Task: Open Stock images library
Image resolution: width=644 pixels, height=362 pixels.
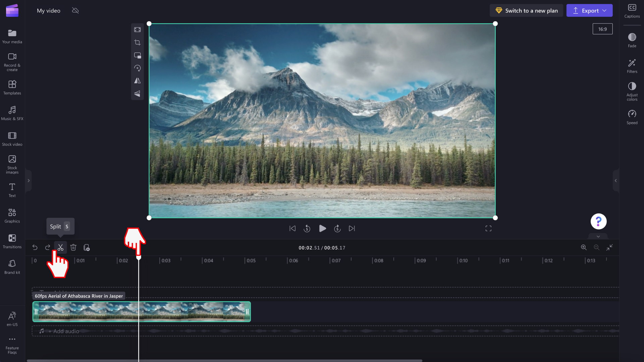Action: coord(12,165)
